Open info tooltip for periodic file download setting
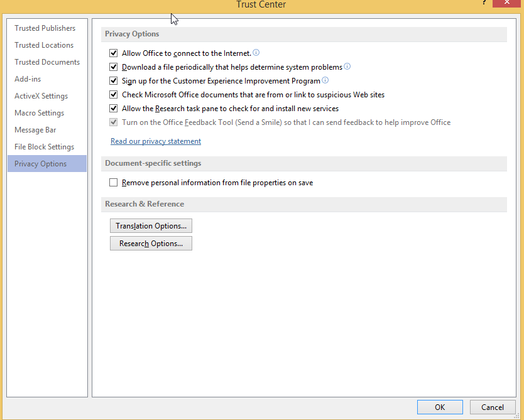 point(347,67)
